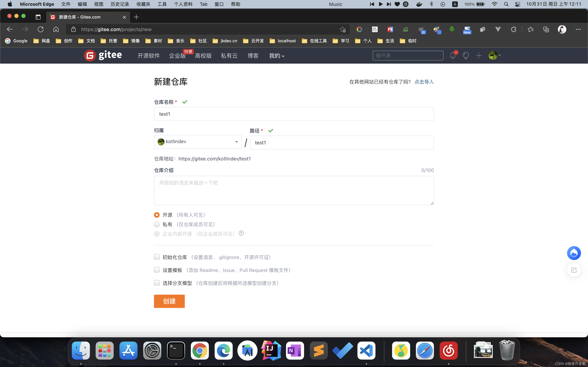The width and height of the screenshot is (588, 367).
Task: Expand the kotlindev owner dropdown
Action: coord(198,142)
